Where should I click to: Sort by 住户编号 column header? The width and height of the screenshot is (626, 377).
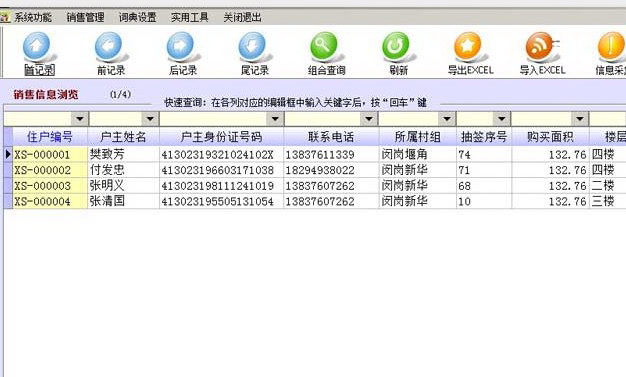point(50,137)
